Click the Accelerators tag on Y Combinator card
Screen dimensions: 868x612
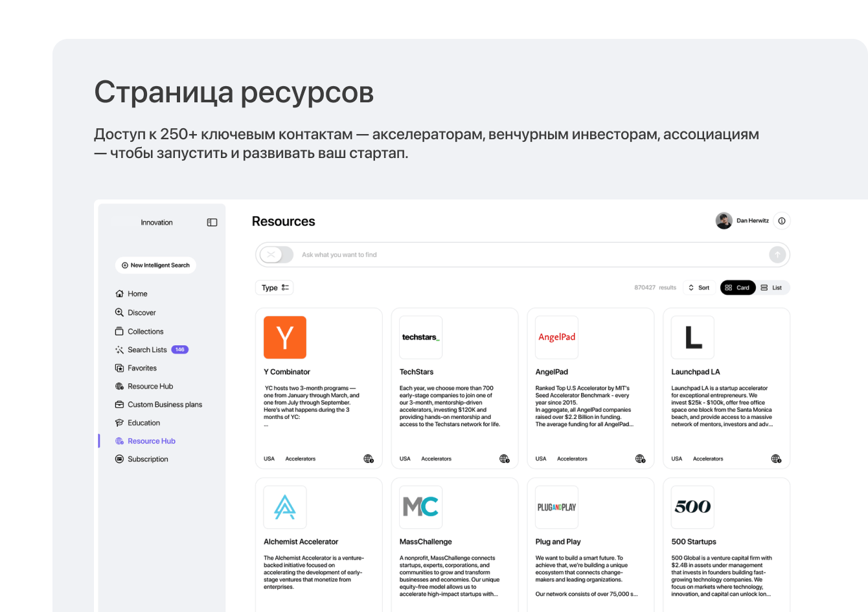point(301,459)
